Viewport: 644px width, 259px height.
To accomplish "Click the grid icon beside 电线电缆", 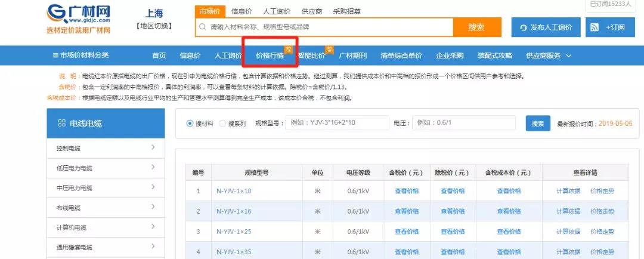I will pos(61,123).
